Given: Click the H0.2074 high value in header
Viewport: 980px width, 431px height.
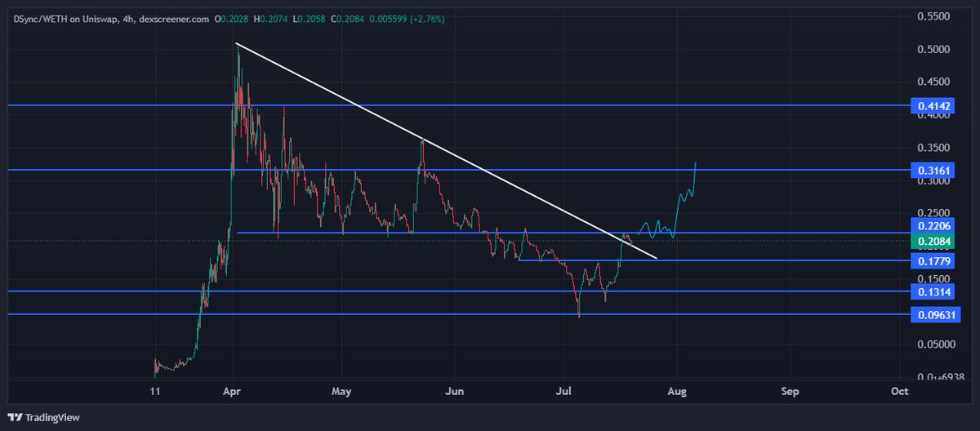Looking at the screenshot, I should (271, 19).
